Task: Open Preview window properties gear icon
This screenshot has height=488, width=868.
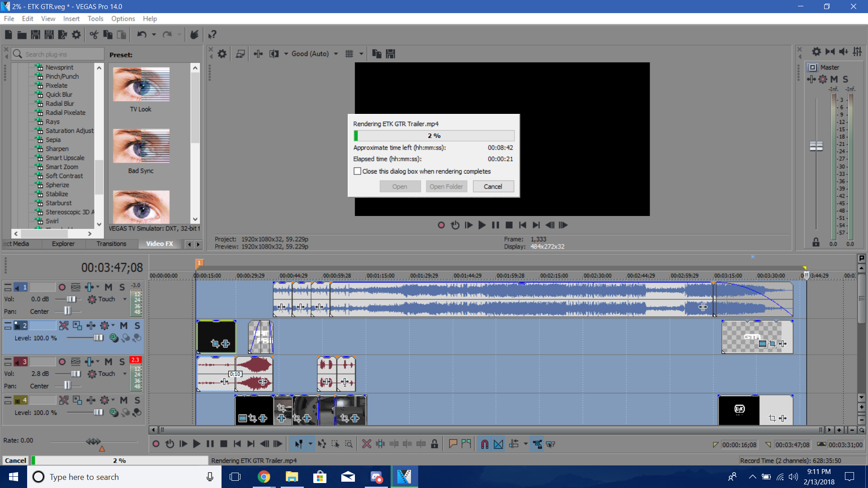Action: 222,54
